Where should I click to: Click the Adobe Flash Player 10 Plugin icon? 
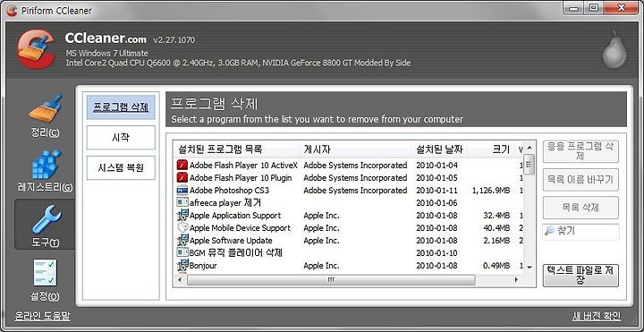click(182, 178)
